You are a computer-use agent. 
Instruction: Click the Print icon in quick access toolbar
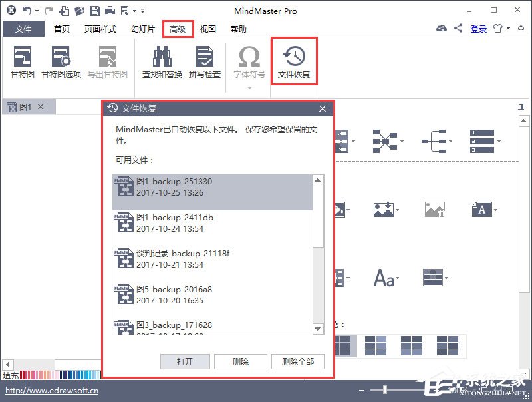pyautogui.click(x=109, y=10)
